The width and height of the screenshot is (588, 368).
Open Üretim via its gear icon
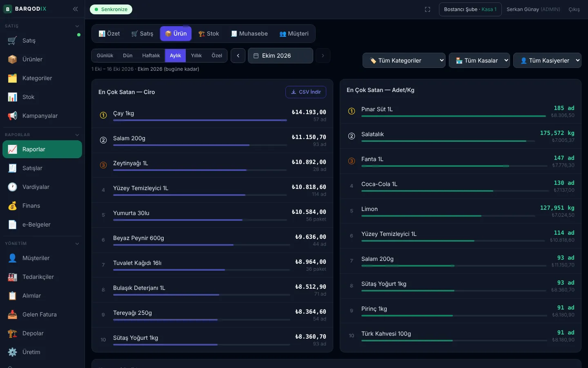(x=13, y=352)
